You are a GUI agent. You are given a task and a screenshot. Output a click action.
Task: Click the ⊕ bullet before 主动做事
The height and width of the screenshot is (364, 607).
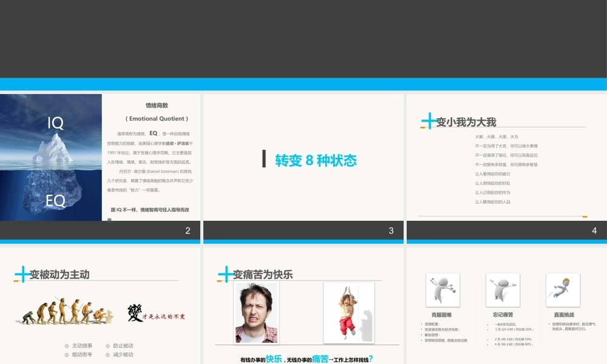click(x=66, y=345)
